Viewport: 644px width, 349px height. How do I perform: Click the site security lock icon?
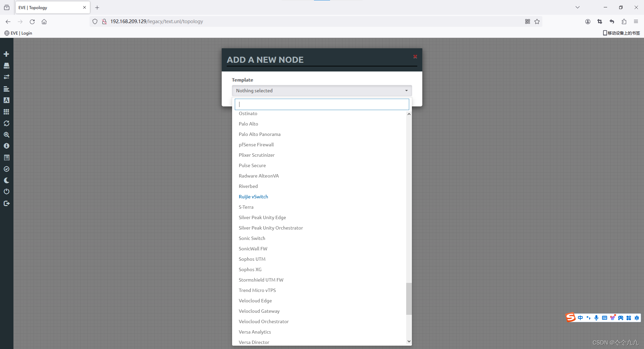[x=104, y=21]
